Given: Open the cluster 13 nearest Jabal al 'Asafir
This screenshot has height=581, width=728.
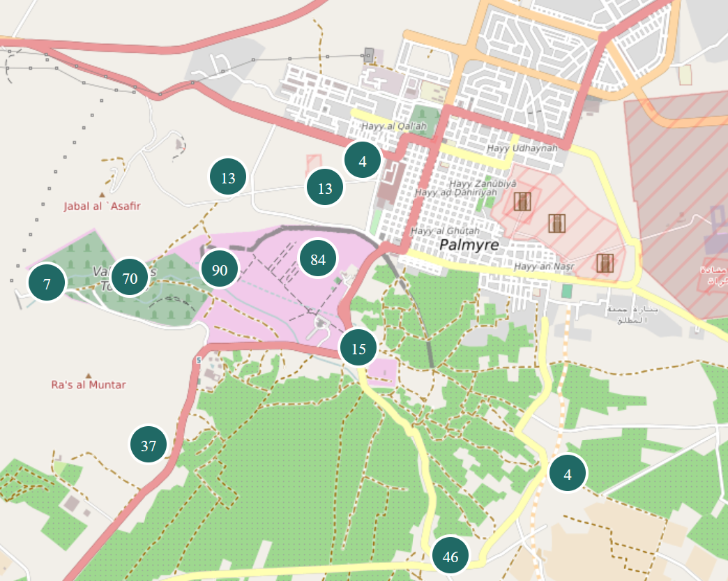Looking at the screenshot, I should coord(228,178).
